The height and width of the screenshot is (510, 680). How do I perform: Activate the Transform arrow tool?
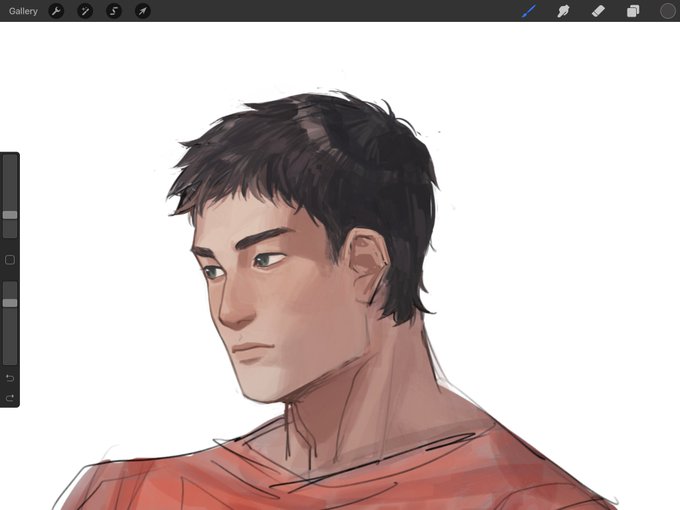pyautogui.click(x=143, y=11)
